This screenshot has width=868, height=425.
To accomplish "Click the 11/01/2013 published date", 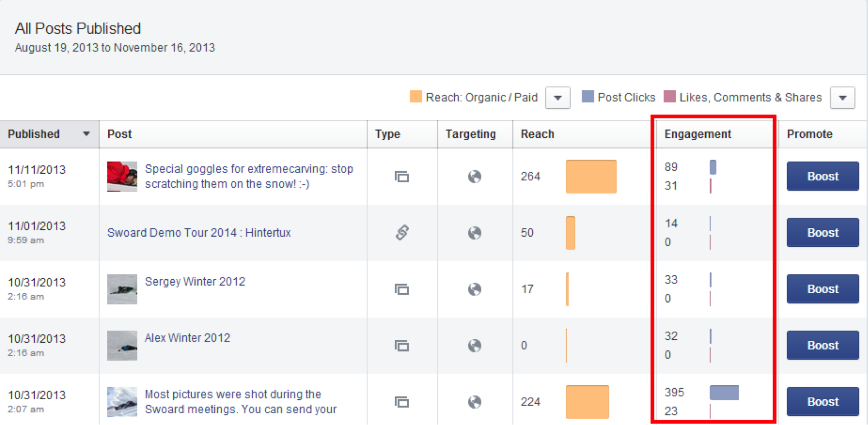I will coord(37,226).
